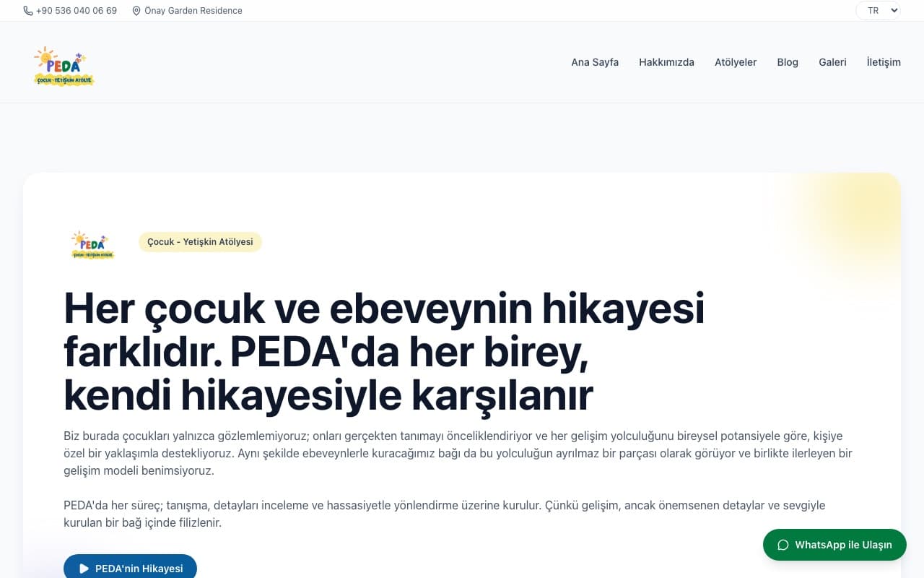This screenshot has width=924, height=578.
Task: Click the WhatsApp chat bubble icon
Action: click(783, 545)
